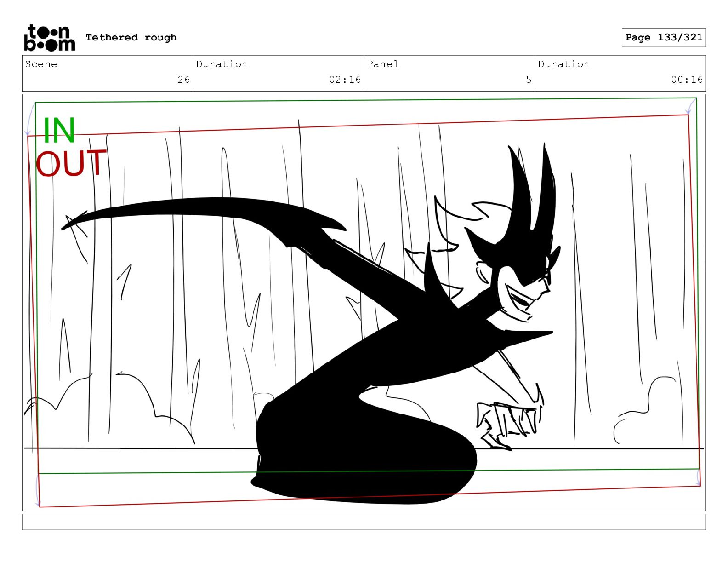Click the second 'Duration' header next to Panel
Viewport: 728px width, 563px height.
click(563, 64)
